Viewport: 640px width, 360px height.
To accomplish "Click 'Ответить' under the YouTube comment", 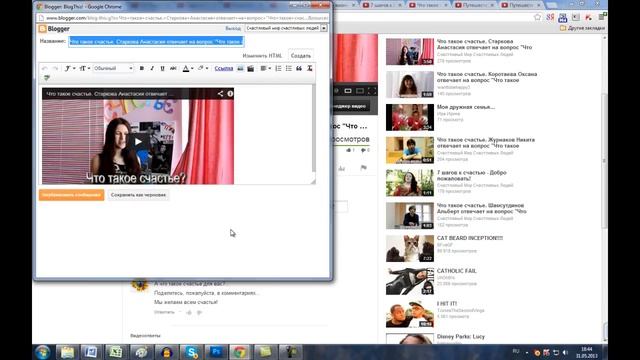I will [x=164, y=312].
